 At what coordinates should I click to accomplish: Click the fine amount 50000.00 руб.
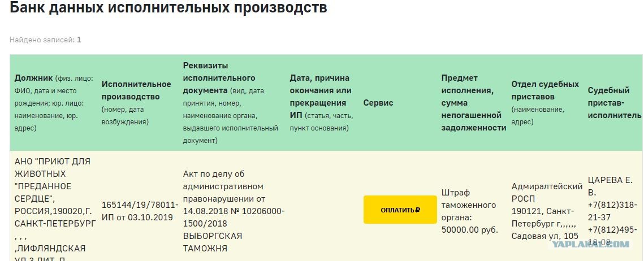[470, 230]
